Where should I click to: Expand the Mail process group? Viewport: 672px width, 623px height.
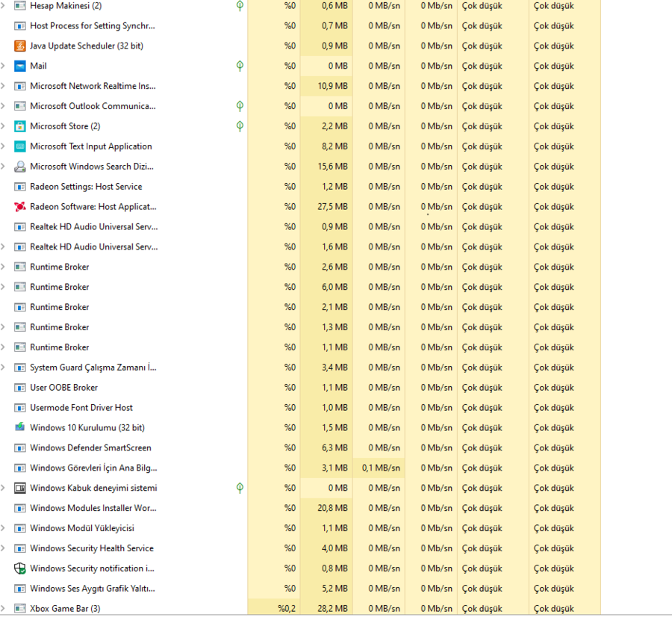point(3,66)
